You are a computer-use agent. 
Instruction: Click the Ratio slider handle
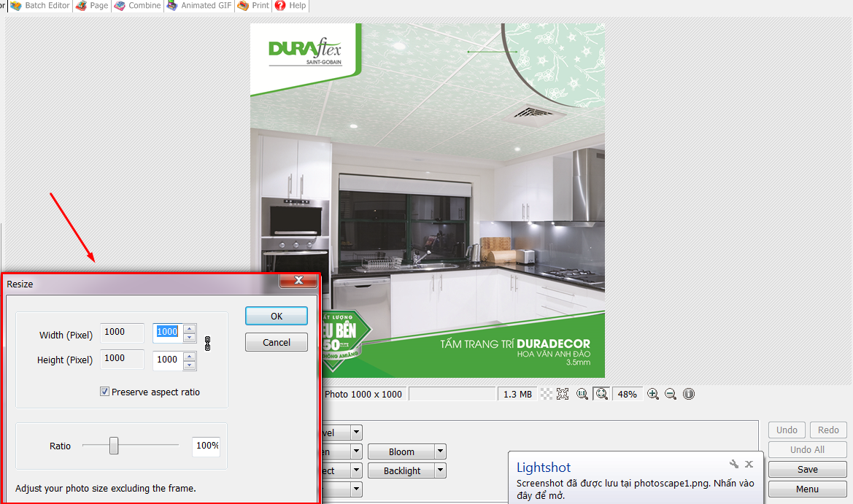point(114,446)
